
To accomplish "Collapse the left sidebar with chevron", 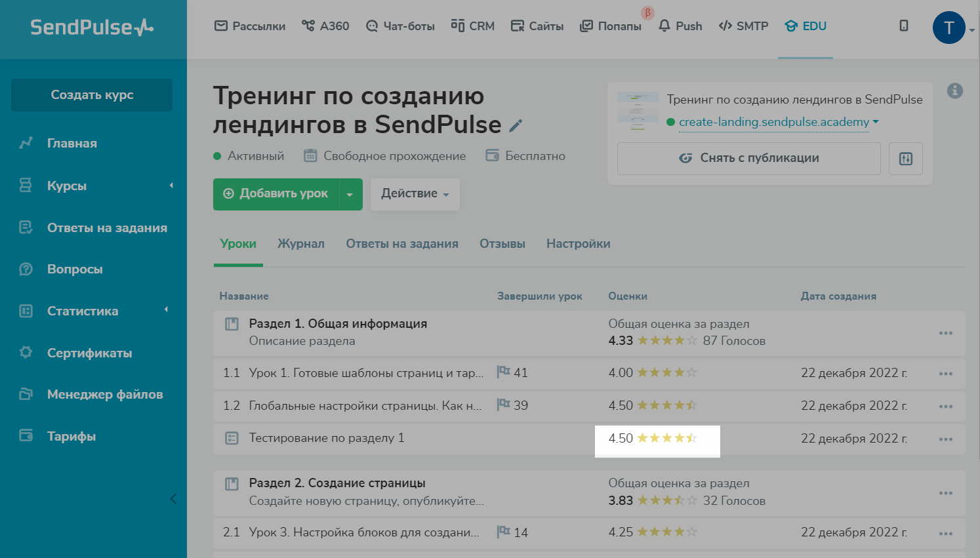I will pyautogui.click(x=173, y=498).
